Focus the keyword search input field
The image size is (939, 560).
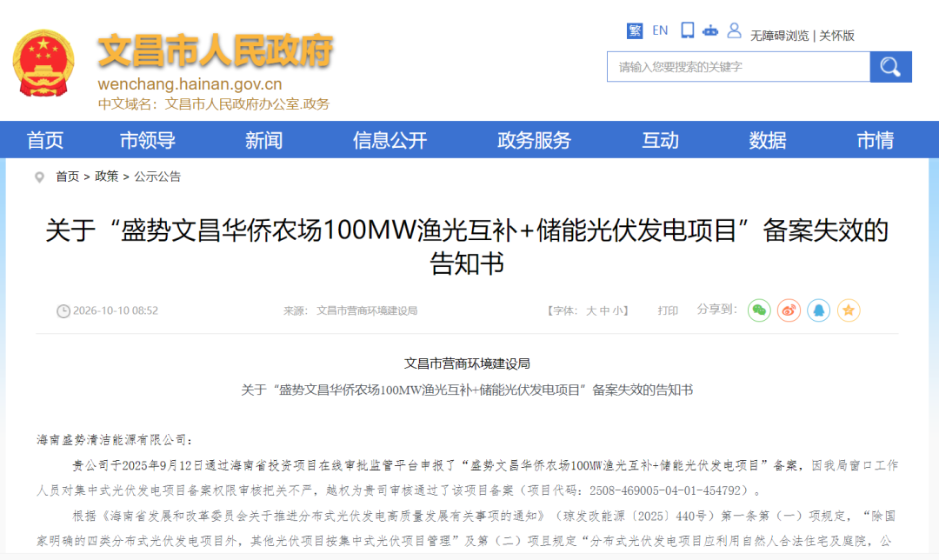coord(738,67)
